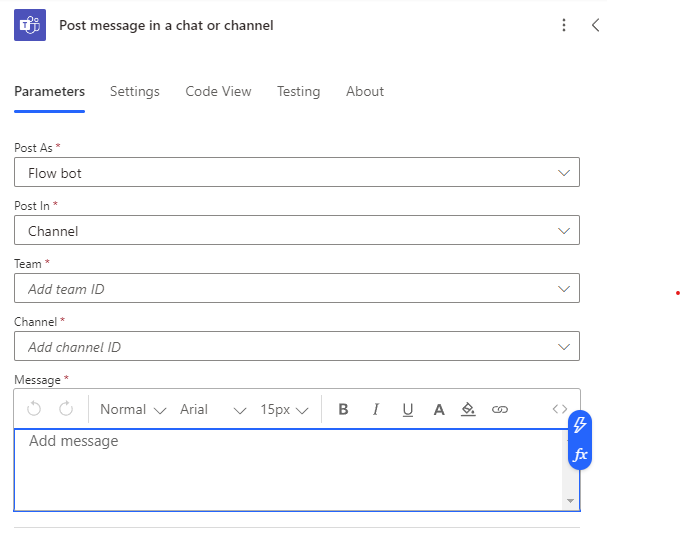Toggle bold formatting in message editor
The height and width of the screenshot is (538, 681).
pyautogui.click(x=343, y=409)
